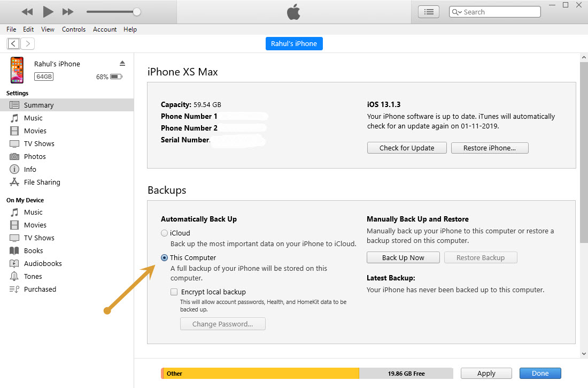The width and height of the screenshot is (588, 388).
Task: Click the play button
Action: click(48, 12)
